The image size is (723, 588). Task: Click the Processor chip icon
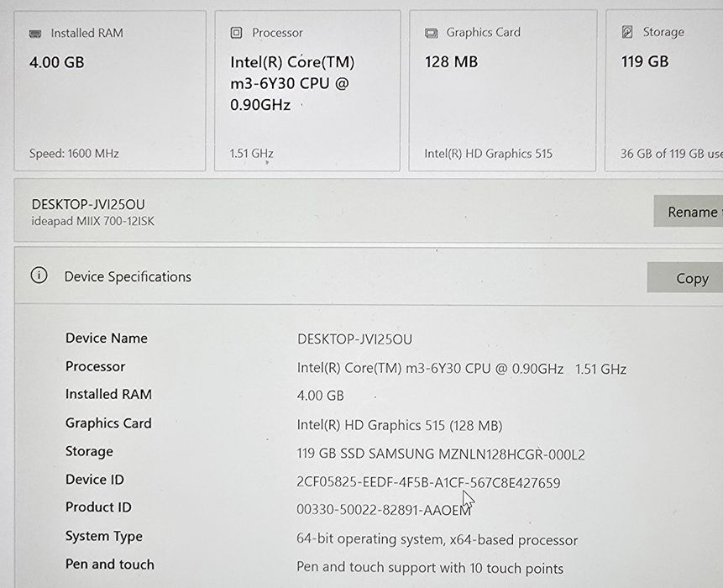tap(236, 33)
